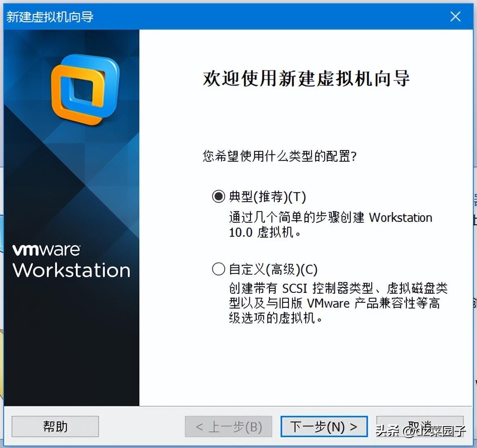The image size is (477, 448).
Task: Open help with the 帮助 button
Action: (55, 427)
